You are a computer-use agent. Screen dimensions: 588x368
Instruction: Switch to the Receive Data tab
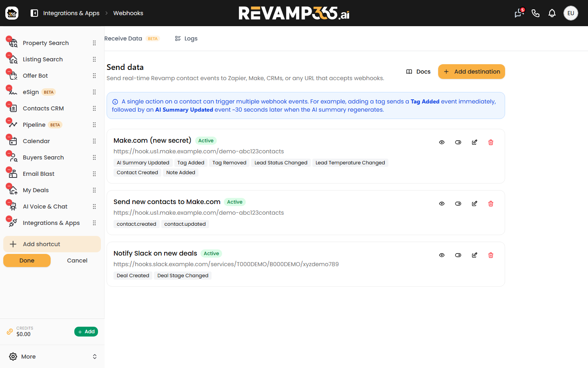pos(131,38)
